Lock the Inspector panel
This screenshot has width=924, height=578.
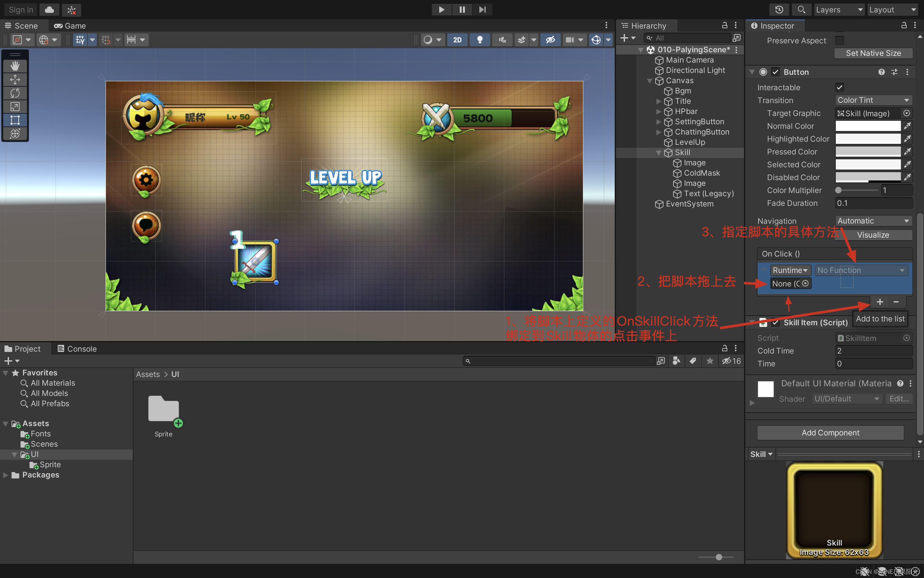[x=904, y=26]
